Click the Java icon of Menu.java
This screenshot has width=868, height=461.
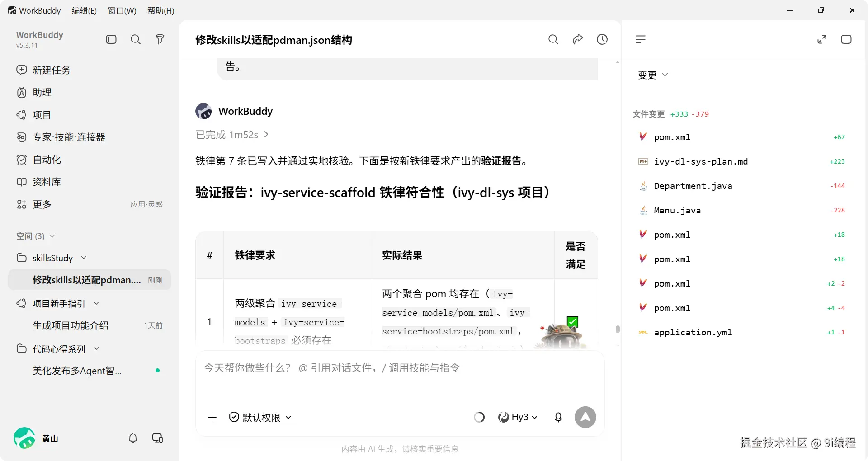click(643, 210)
